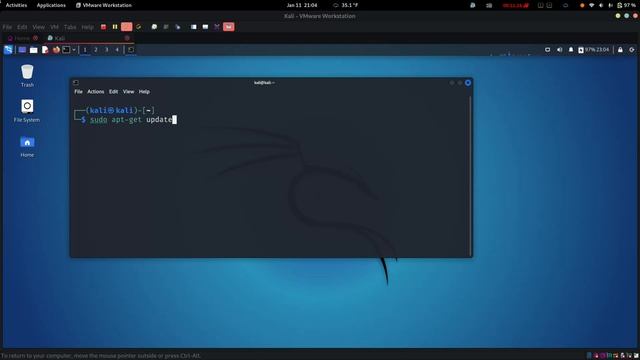Image resolution: width=640 pixels, height=360 pixels.
Task: Expand the terminal launcher dropdown arrow
Action: 74,50
